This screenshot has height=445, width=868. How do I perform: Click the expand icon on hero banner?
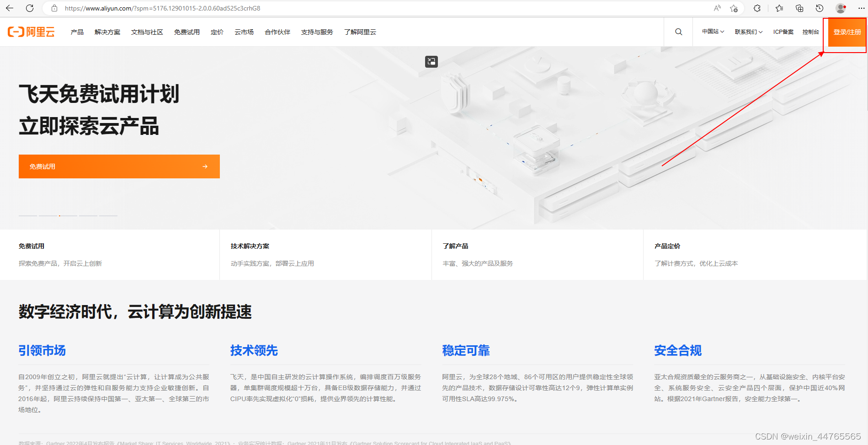pyautogui.click(x=431, y=62)
